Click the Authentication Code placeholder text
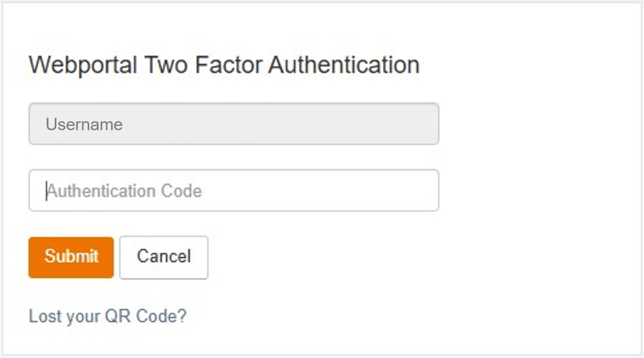Viewport: 644px width, 358px height. [124, 191]
